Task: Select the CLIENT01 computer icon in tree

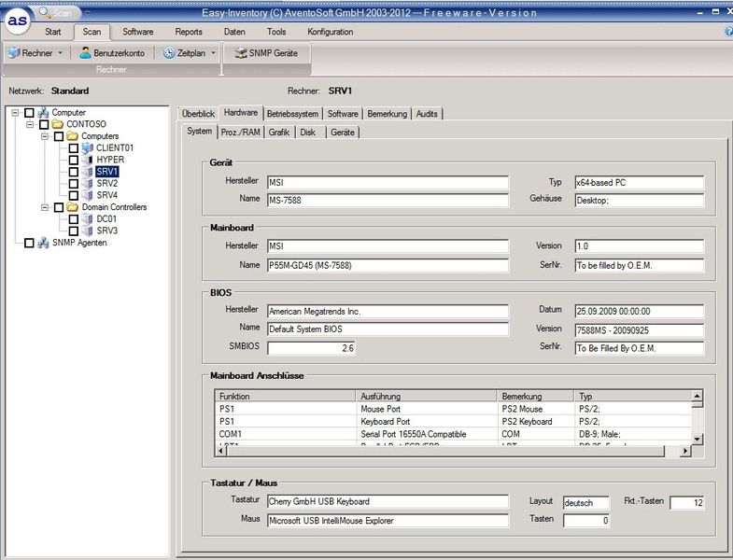Action: pos(88,147)
